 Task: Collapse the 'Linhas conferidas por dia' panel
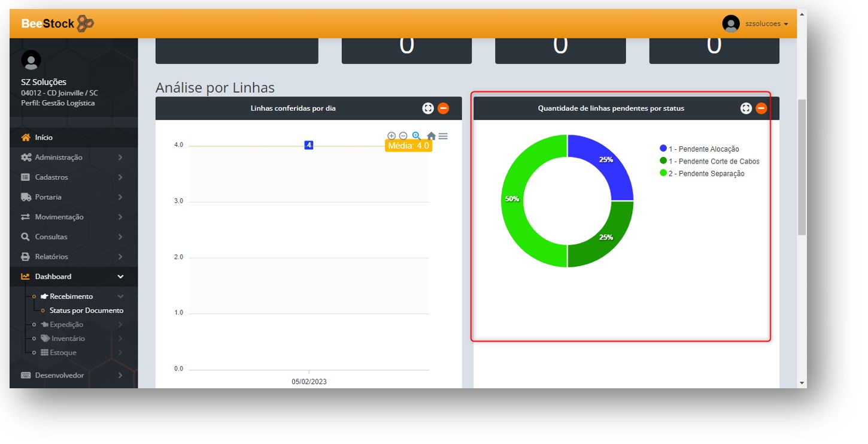click(x=443, y=108)
